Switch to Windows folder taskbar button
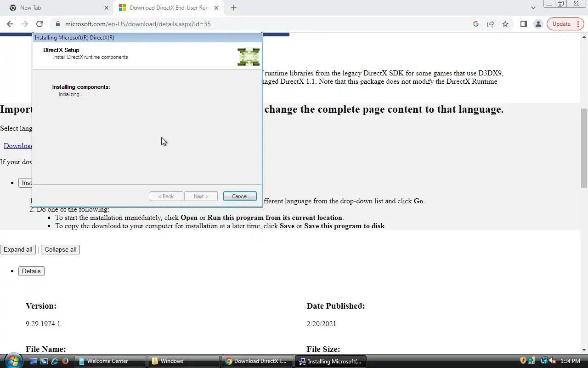588x368 pixels. [184, 361]
